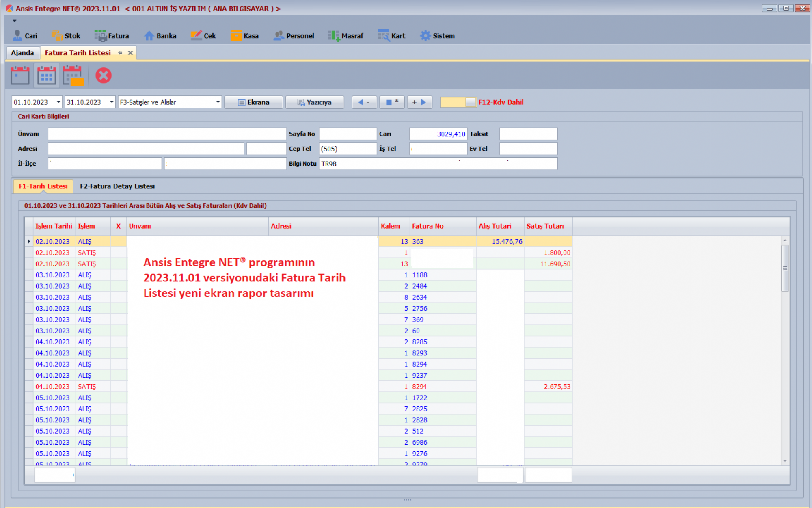Expand the F3-Satışlar ve Alışlar combo box
Screen dimensions: 812x508
[218, 102]
